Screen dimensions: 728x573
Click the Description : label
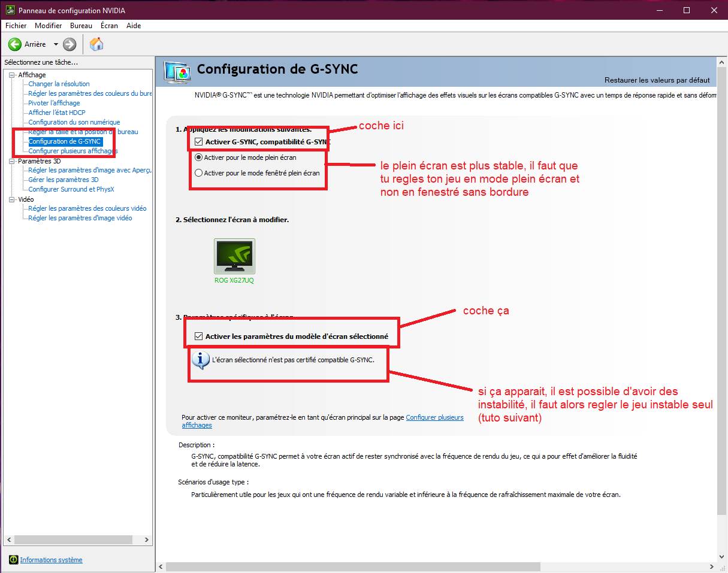[x=197, y=445]
